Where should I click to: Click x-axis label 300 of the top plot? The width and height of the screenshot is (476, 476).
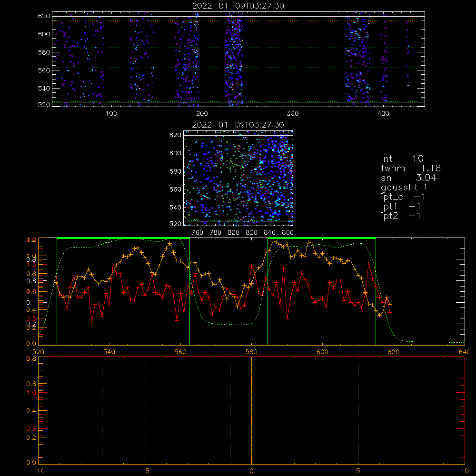click(293, 114)
